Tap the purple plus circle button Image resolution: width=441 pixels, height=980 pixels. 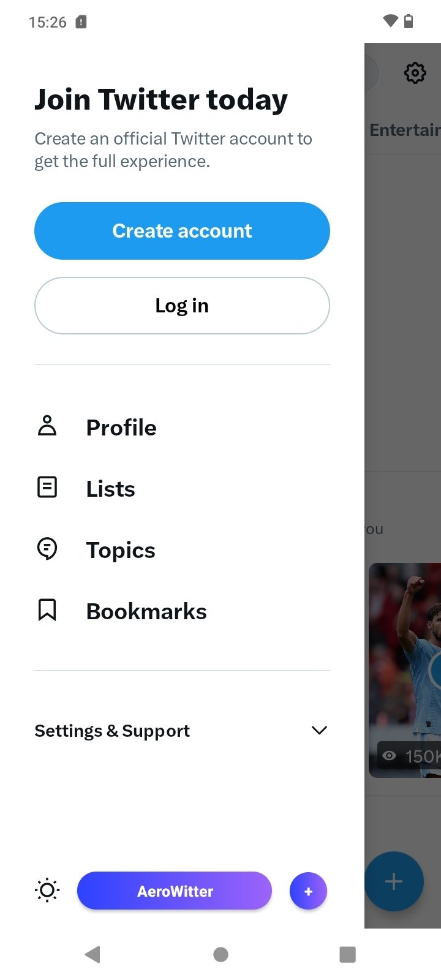[x=308, y=891]
